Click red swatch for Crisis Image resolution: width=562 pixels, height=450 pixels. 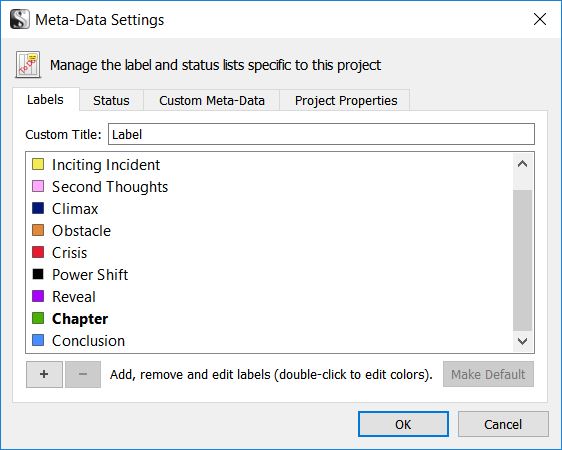tap(38, 252)
